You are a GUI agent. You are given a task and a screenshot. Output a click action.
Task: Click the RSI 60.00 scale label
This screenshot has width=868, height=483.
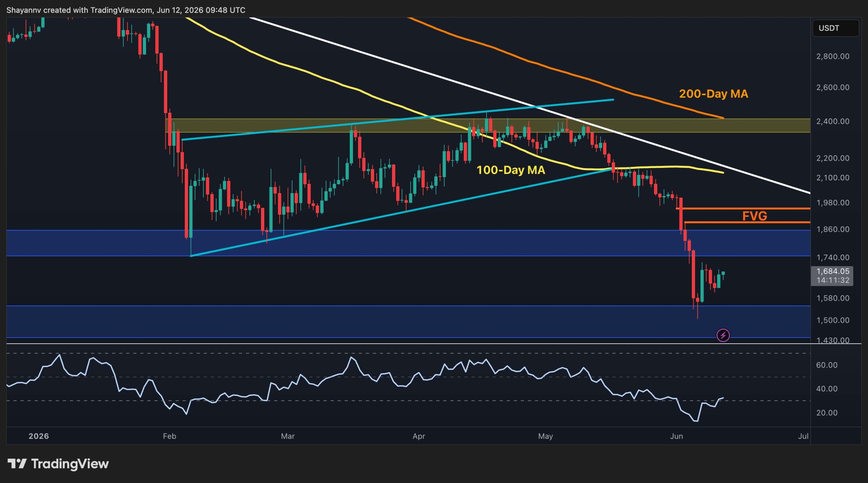pyautogui.click(x=827, y=365)
